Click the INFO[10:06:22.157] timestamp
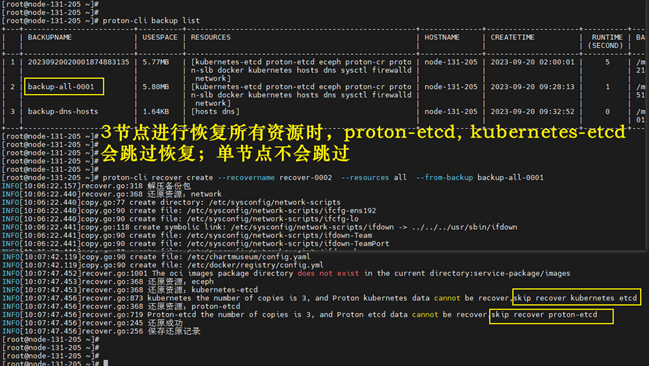The image size is (649, 366). [41, 186]
